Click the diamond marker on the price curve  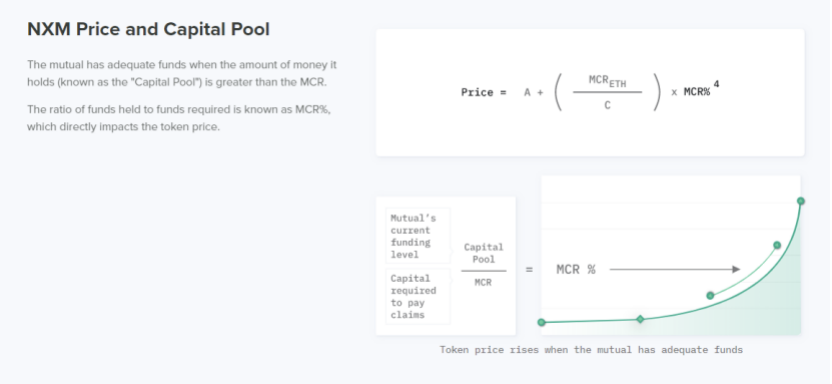(x=640, y=319)
